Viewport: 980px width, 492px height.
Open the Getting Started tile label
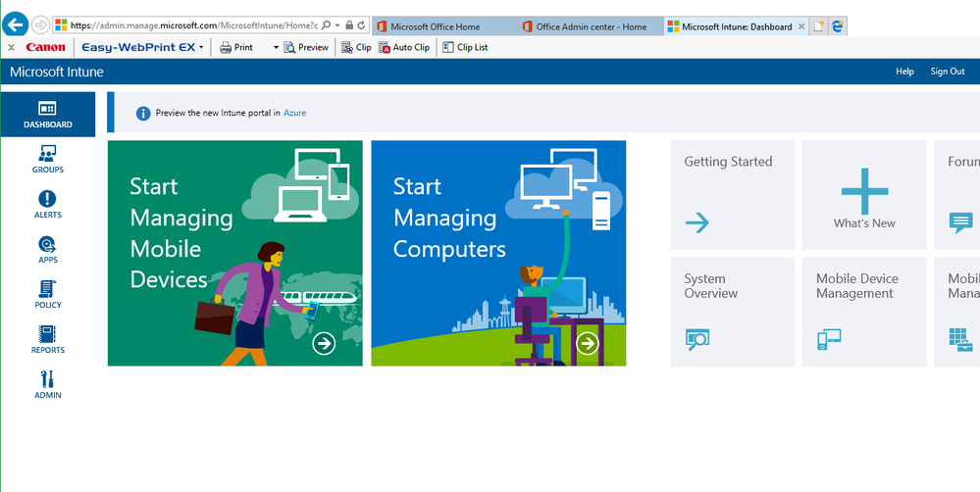(x=728, y=161)
